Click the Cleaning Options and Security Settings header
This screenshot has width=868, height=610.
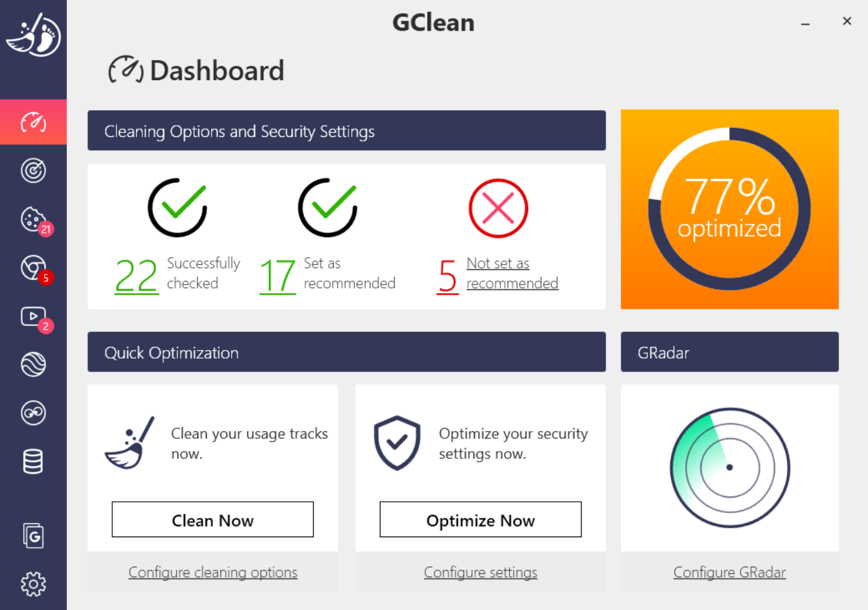tap(347, 130)
